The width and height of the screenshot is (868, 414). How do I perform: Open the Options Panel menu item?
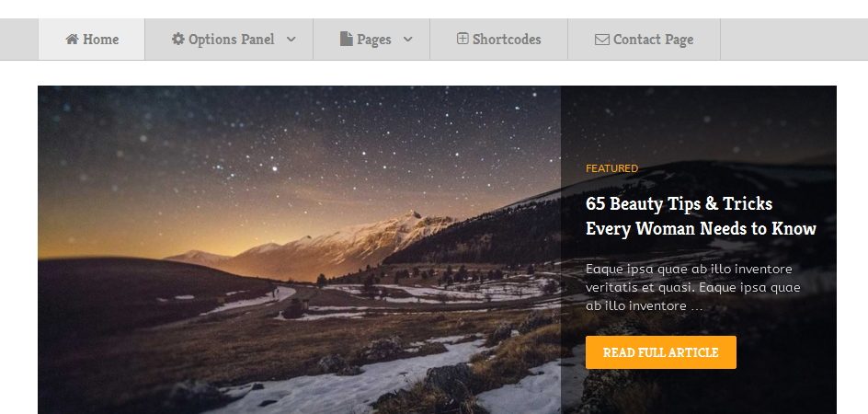pos(229,40)
